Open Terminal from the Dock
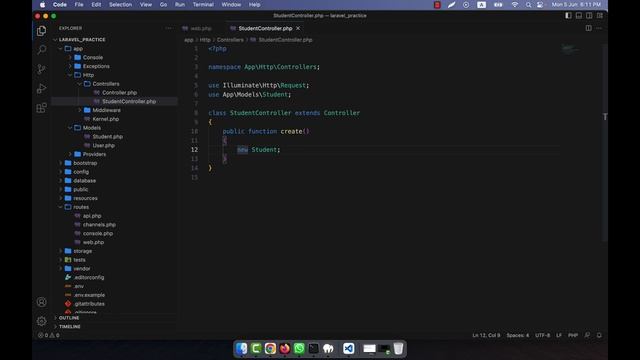This screenshot has width=640, height=360. [x=313, y=349]
